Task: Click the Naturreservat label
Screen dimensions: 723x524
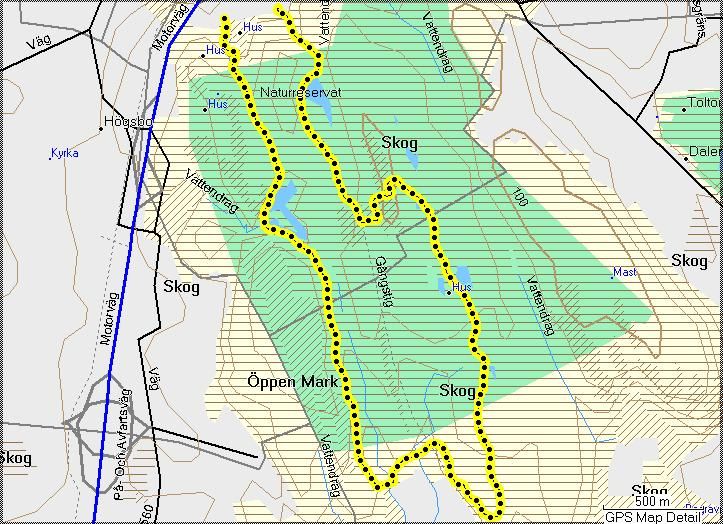Action: tap(300, 92)
